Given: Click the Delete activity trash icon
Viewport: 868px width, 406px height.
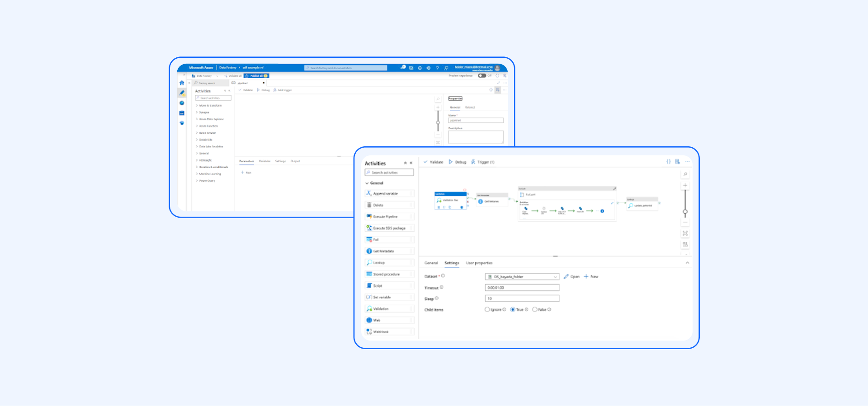Looking at the screenshot, I should point(369,205).
